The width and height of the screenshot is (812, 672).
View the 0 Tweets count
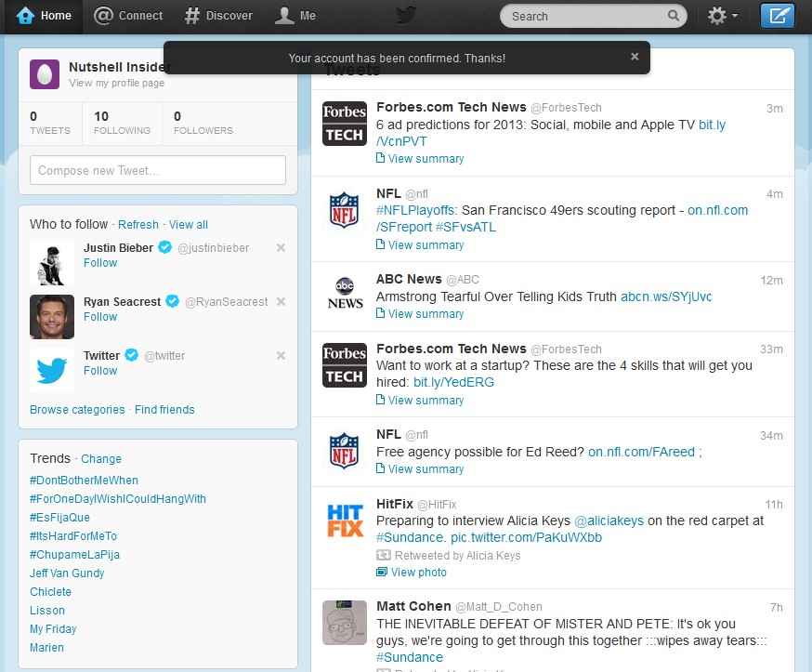[x=50, y=123]
